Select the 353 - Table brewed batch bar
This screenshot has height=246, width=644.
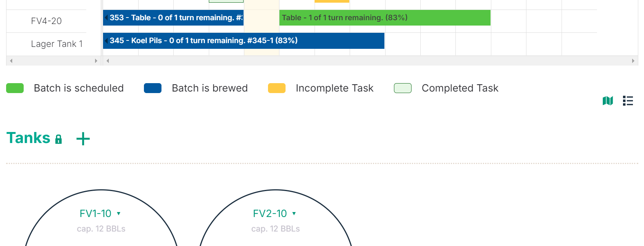point(173,18)
